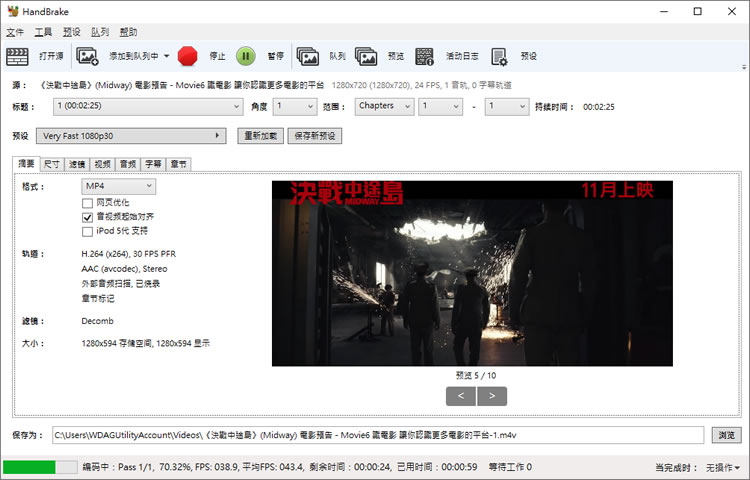Viewport: 750px width, 480px height.
Task: Click the green encoding progress bar
Action: click(40, 467)
